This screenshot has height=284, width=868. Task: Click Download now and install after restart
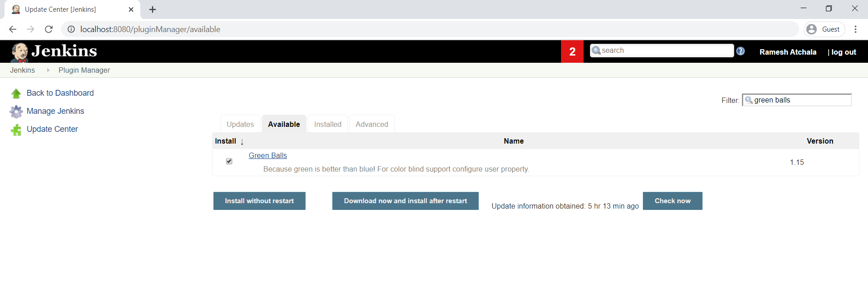click(x=406, y=201)
